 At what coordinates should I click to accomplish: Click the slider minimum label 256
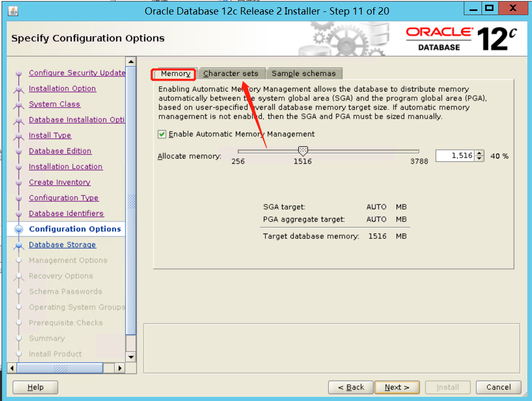238,161
